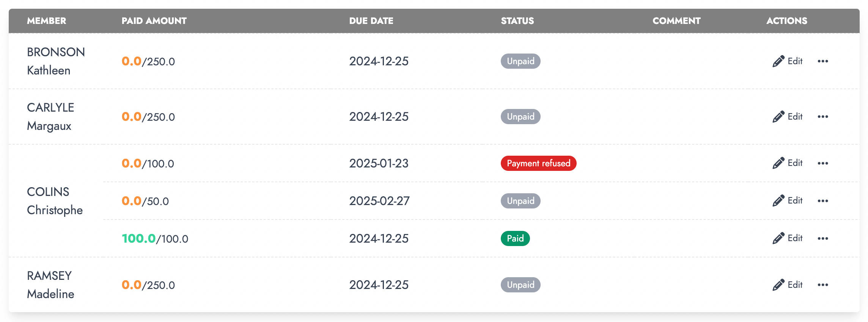This screenshot has height=322, width=868.
Task: Open more options for Bronson Kathleen's payment
Action: (822, 61)
